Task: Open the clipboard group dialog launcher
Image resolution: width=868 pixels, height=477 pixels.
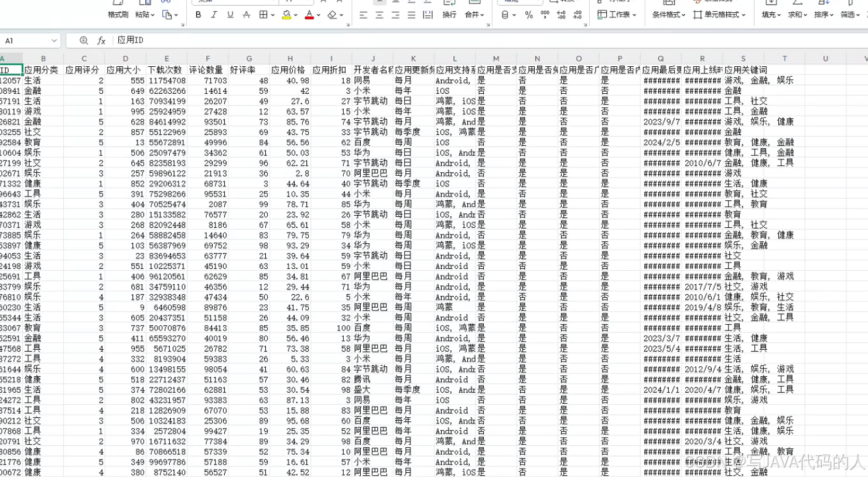Action: 183,25
